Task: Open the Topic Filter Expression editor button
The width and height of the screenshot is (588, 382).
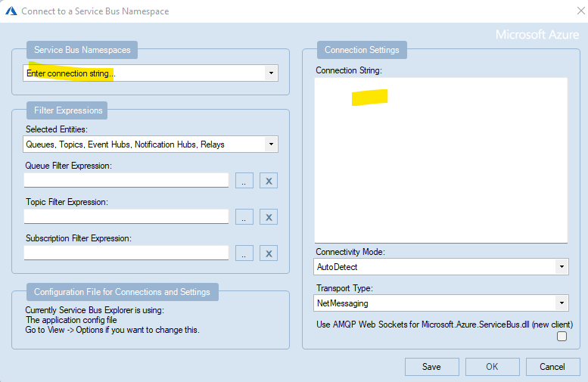Action: pos(244,217)
